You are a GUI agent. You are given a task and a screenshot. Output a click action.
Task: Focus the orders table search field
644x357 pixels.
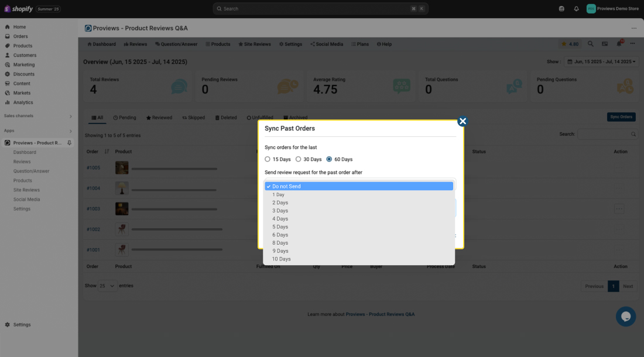[x=608, y=134]
